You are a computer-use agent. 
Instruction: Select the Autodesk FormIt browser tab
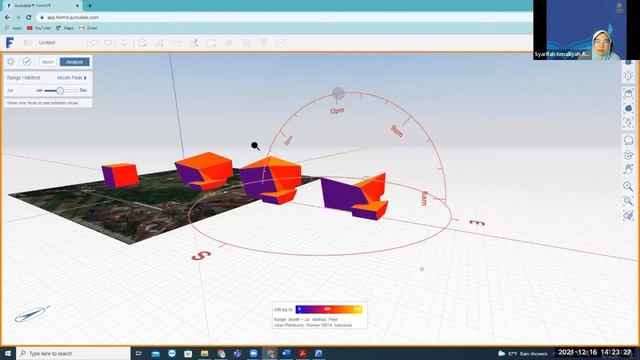[x=41, y=6]
